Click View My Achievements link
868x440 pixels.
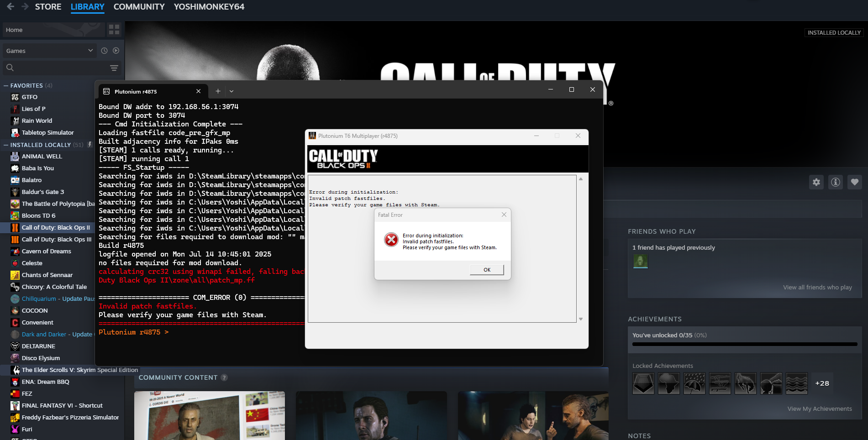coord(820,409)
